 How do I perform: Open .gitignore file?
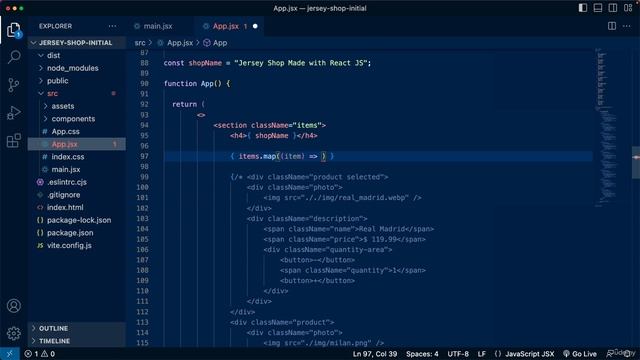[77, 195]
